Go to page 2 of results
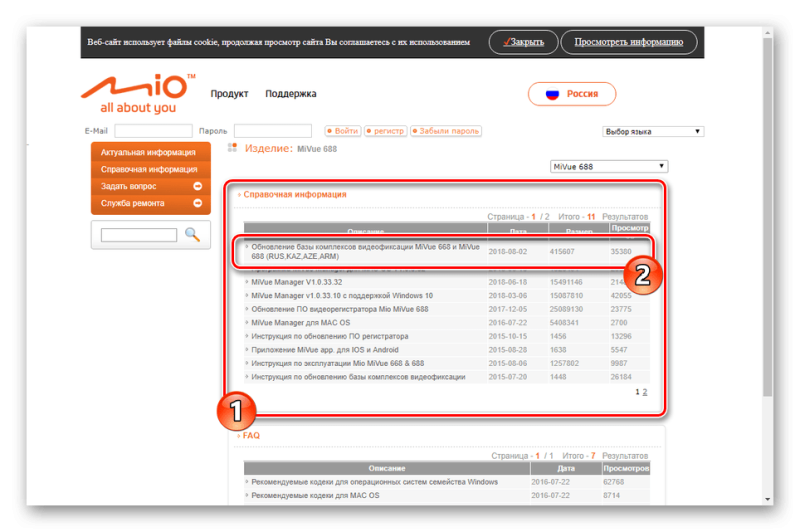The image size is (800, 532). 645,392
